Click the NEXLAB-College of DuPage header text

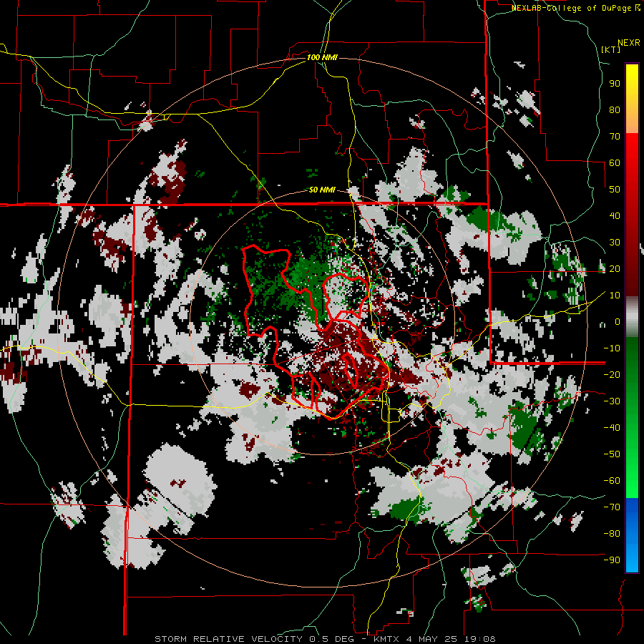pyautogui.click(x=575, y=8)
